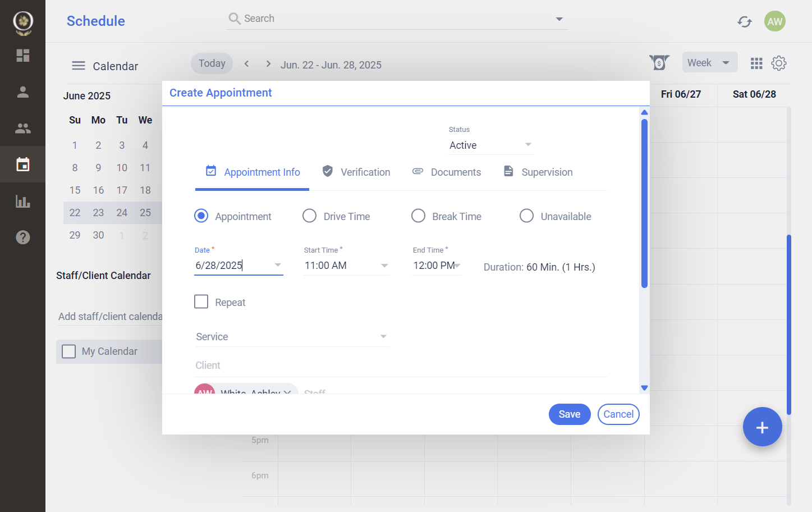Switch to the Verification tab
This screenshot has height=512, width=812.
[x=356, y=172]
